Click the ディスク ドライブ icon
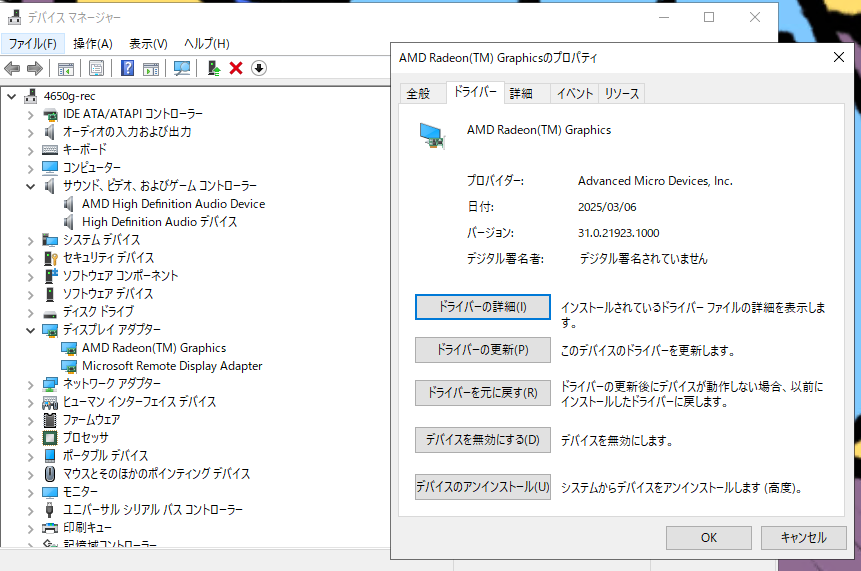Viewport: 861px width, 571px height. pyautogui.click(x=50, y=314)
